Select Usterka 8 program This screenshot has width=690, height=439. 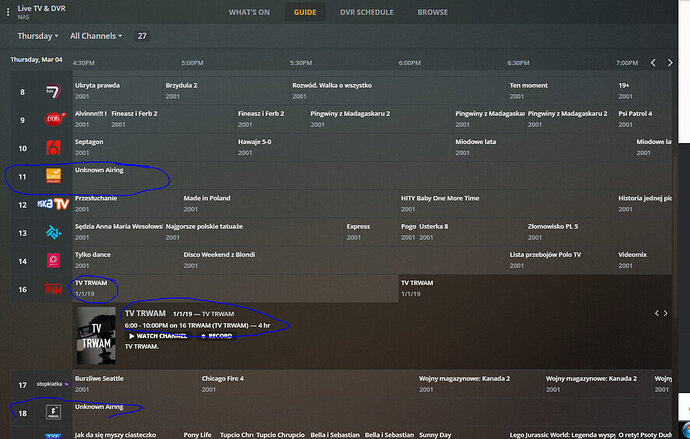point(470,232)
